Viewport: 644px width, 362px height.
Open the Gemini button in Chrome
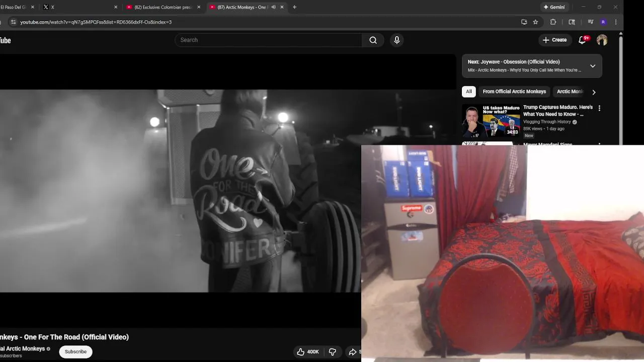pos(554,7)
